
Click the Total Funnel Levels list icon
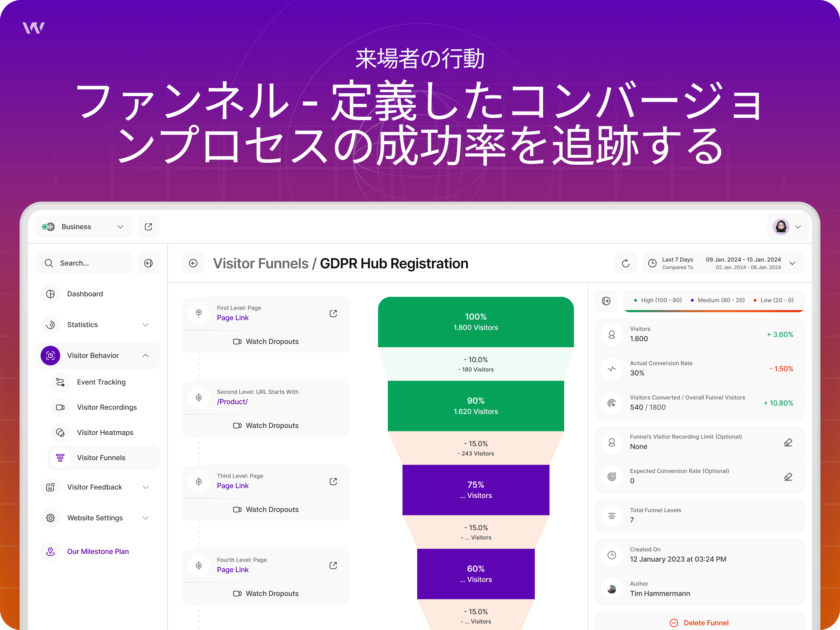click(x=612, y=516)
